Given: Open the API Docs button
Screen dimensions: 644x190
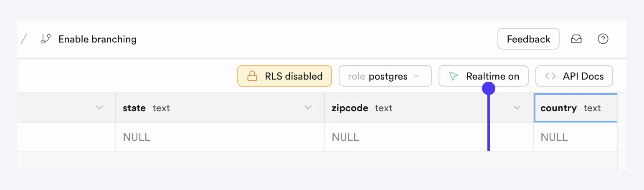Looking at the screenshot, I should (574, 76).
